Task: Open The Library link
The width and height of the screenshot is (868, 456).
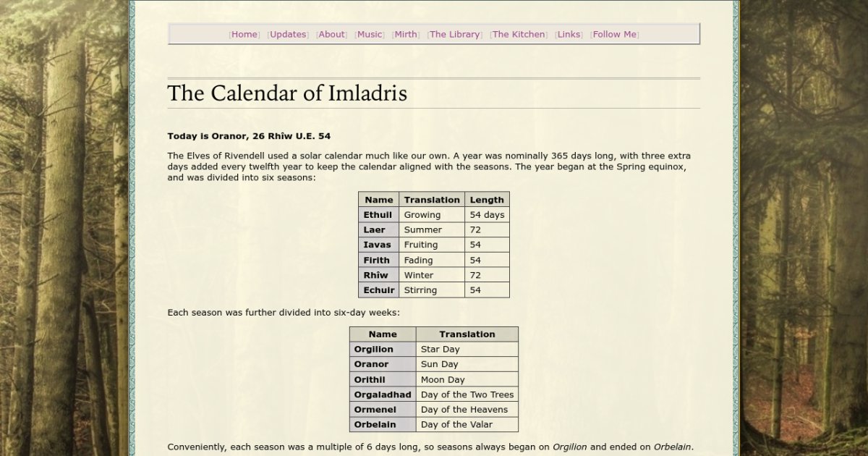Action: point(454,34)
